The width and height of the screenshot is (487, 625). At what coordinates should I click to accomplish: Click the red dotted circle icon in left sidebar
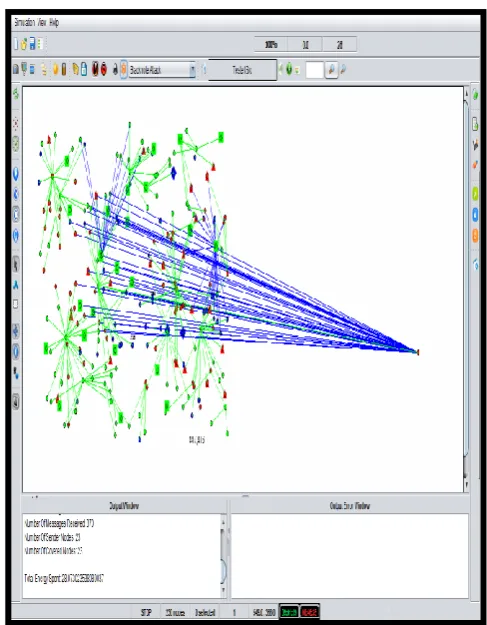tap(16, 124)
